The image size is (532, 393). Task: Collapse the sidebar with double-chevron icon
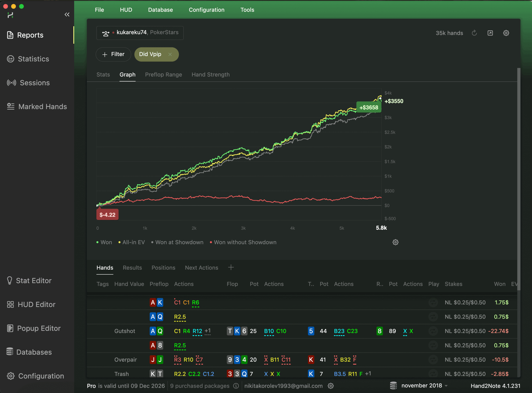click(x=67, y=15)
